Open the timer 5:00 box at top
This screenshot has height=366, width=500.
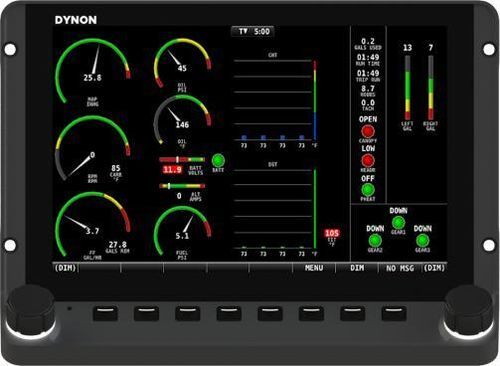[x=252, y=32]
